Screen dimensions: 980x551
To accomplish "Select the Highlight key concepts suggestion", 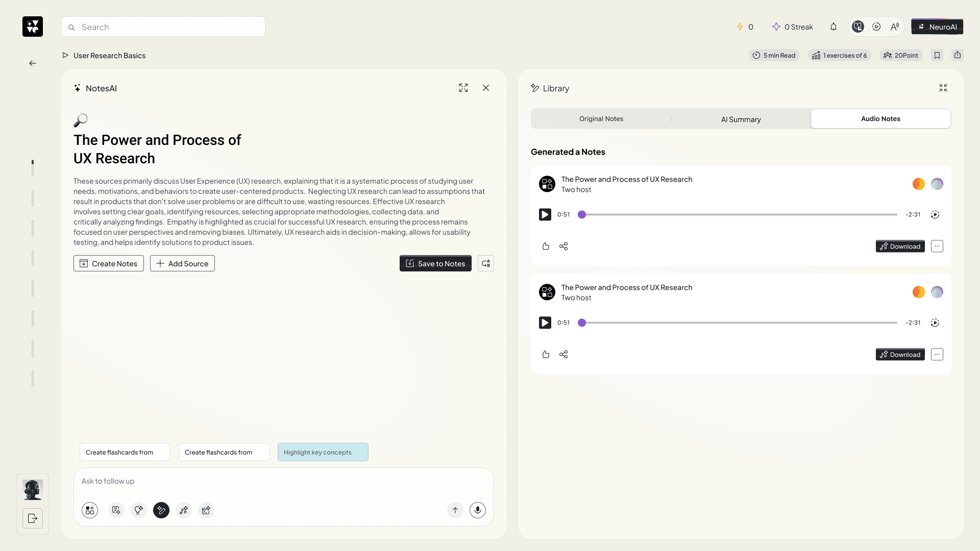I will pos(323,452).
